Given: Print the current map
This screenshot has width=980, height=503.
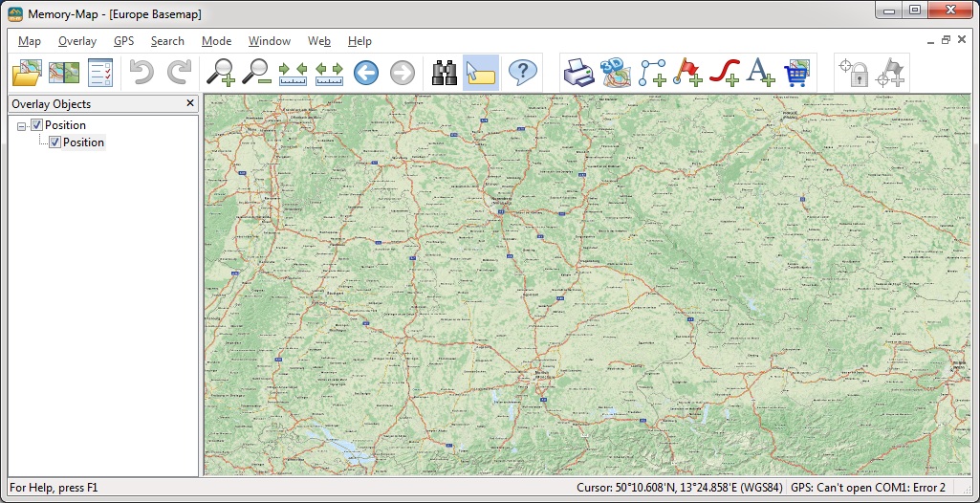Looking at the screenshot, I should tap(578, 73).
